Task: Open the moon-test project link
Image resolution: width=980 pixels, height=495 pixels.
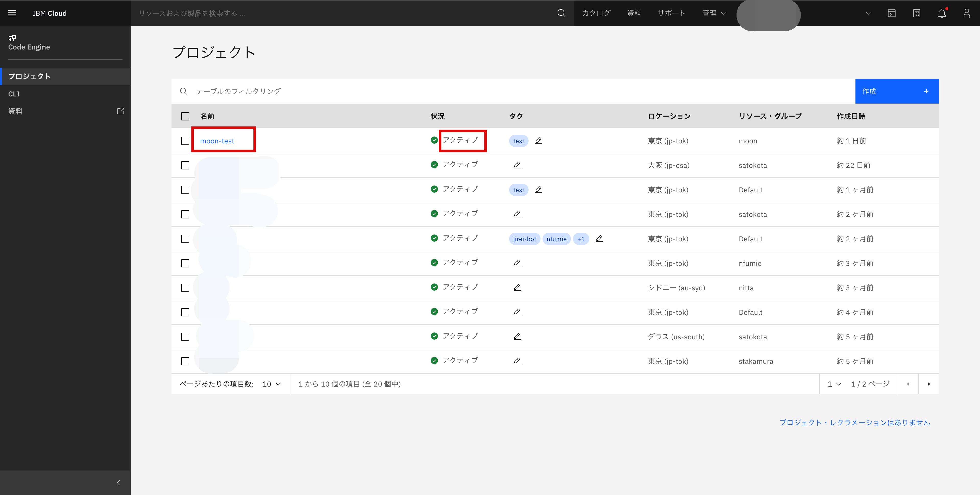Action: [x=217, y=141]
